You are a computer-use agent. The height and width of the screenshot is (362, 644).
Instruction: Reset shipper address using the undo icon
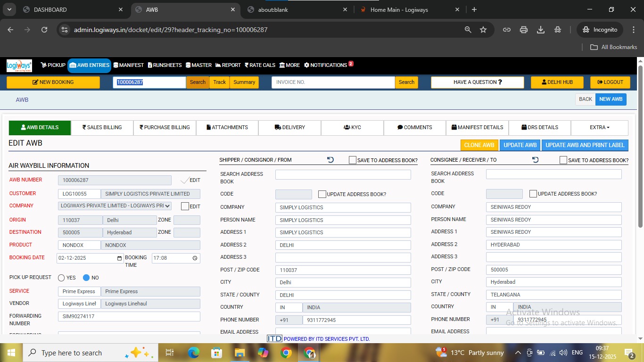click(x=330, y=160)
